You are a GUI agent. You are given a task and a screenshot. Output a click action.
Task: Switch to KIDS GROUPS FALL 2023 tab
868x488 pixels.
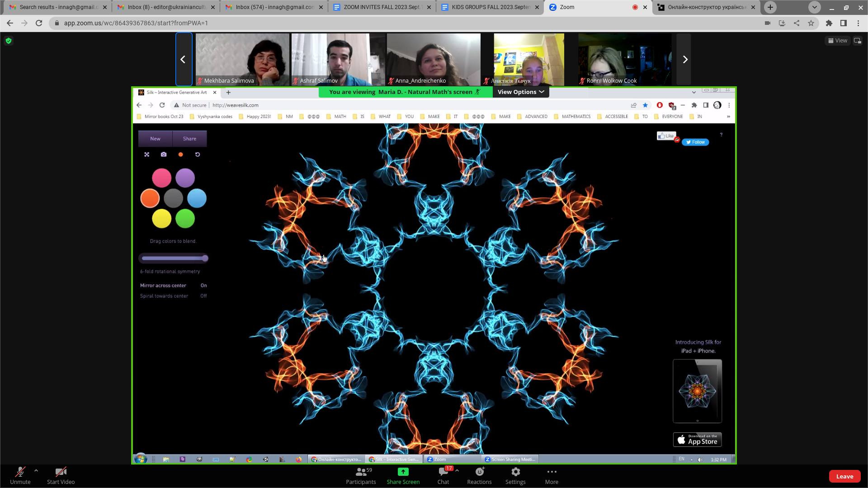pyautogui.click(x=490, y=7)
